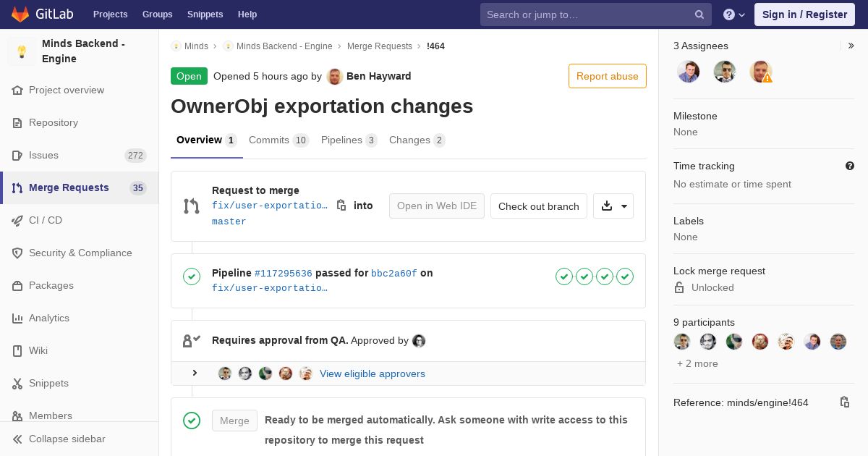Open Groups menu in top bar
Viewport: 868px width, 456px height.
point(157,14)
